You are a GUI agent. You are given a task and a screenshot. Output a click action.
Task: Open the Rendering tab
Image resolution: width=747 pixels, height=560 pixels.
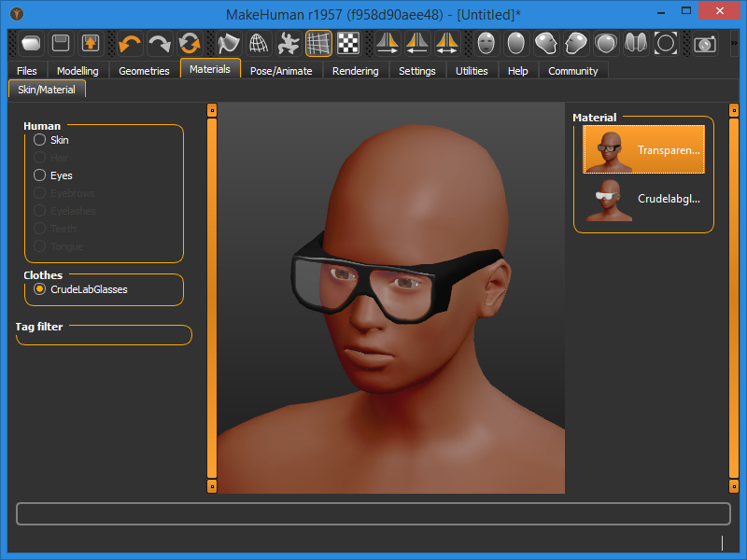point(356,71)
